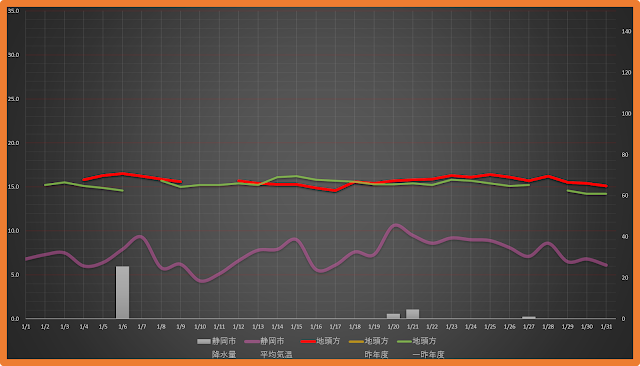Click the 20 right axis value
This screenshot has width=640, height=366.
[x=625, y=277]
